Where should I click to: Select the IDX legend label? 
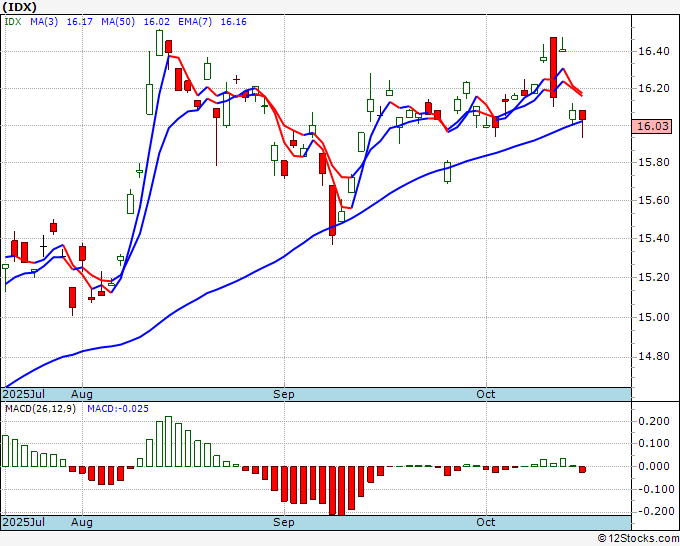pyautogui.click(x=13, y=22)
